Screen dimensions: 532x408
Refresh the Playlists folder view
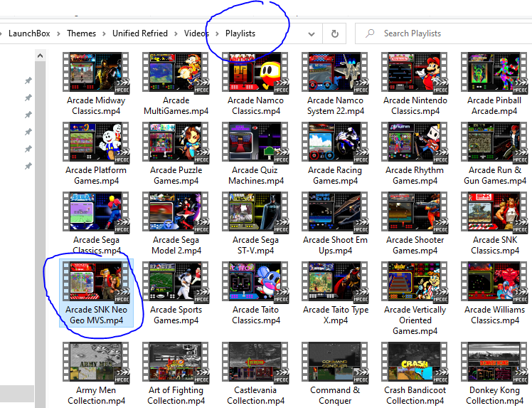[x=334, y=33]
